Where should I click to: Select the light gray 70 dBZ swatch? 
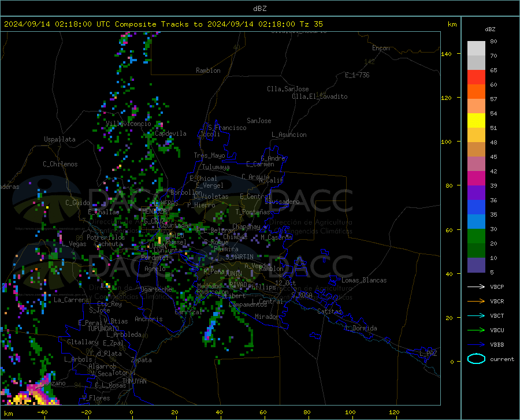(x=476, y=49)
